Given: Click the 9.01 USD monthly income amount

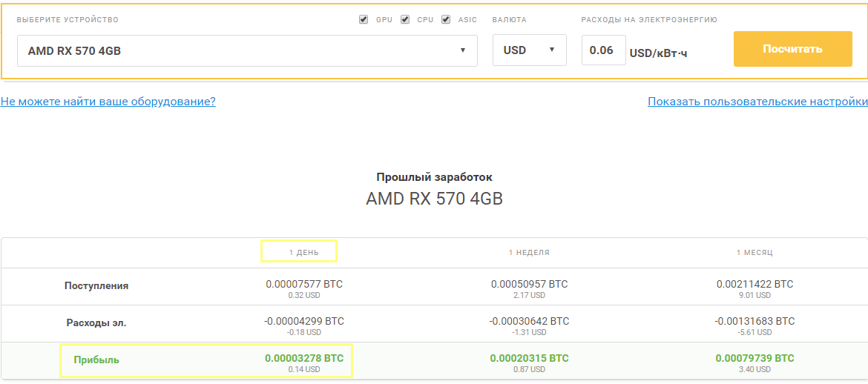Looking at the screenshot, I should [754, 296].
